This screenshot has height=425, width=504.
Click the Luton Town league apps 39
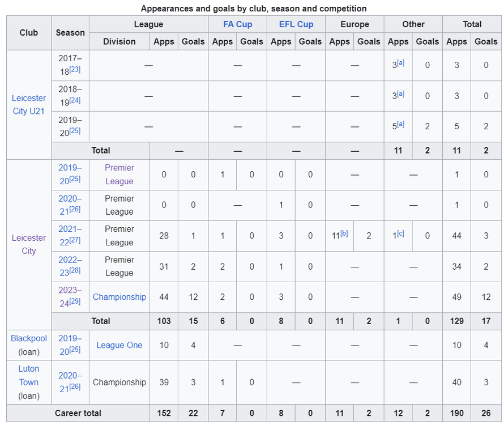(x=164, y=382)
